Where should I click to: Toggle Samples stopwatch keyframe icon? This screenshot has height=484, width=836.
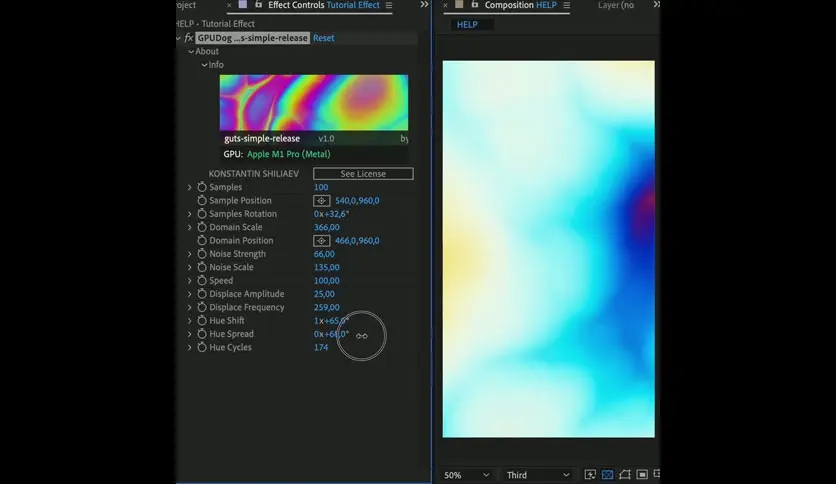coord(202,187)
